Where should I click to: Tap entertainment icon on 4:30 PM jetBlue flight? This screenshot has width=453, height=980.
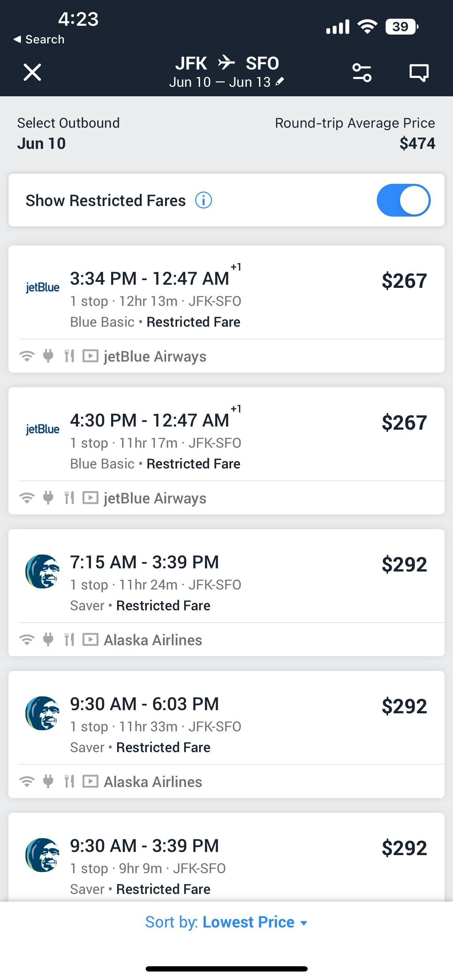(x=91, y=498)
